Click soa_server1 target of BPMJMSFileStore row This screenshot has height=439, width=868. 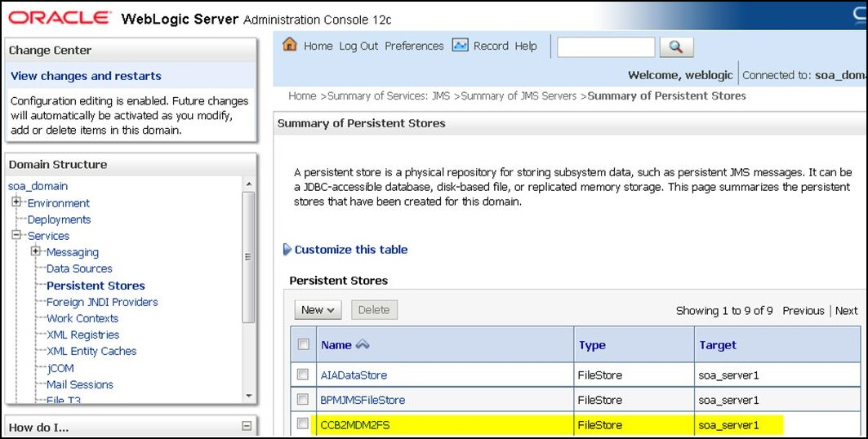tap(728, 400)
